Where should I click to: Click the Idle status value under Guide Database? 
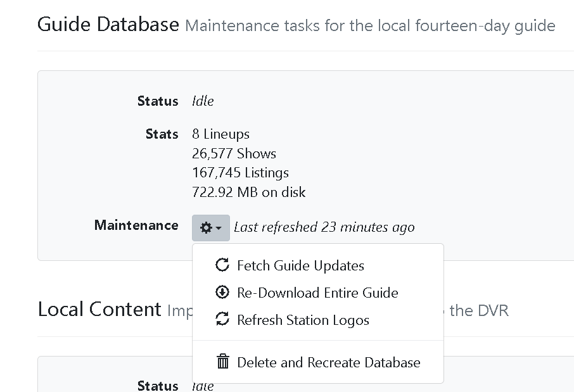coord(203,101)
